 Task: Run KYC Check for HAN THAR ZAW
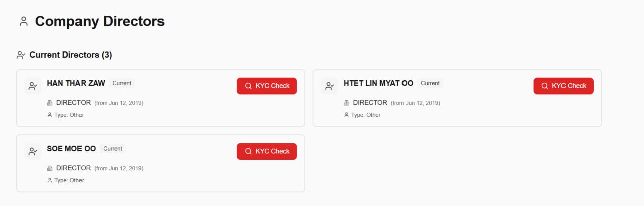click(267, 86)
